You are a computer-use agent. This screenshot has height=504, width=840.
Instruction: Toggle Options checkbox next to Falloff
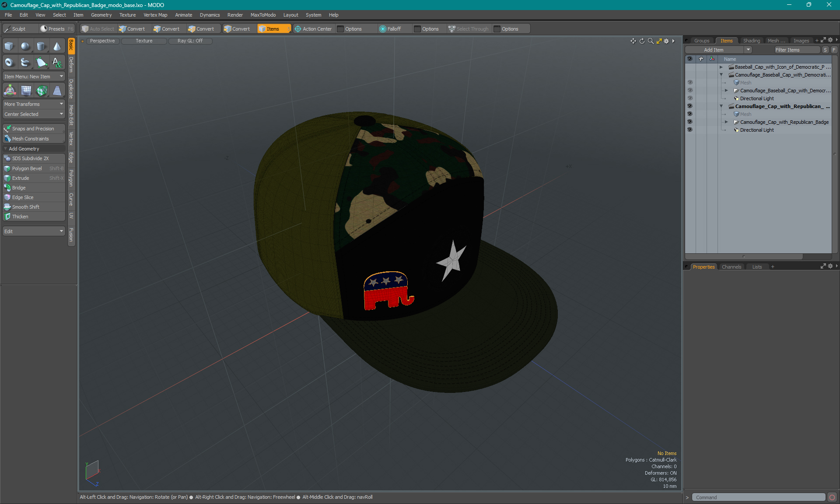point(417,29)
